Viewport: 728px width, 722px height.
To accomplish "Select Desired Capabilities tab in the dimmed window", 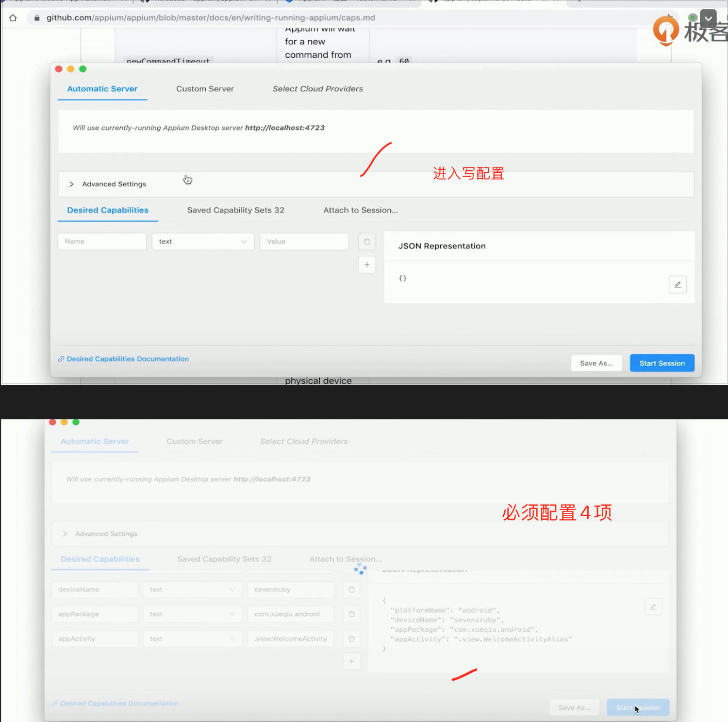I will 100,559.
